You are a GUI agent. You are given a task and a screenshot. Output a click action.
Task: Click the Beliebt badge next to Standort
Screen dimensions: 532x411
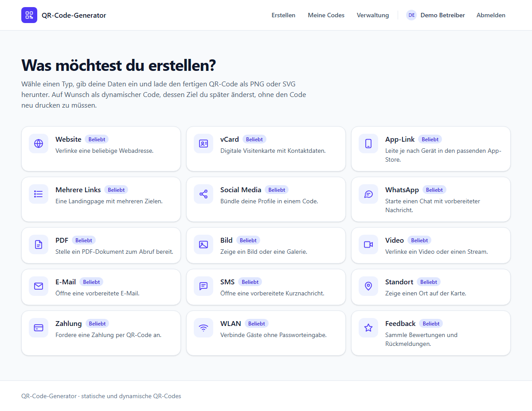429,282
